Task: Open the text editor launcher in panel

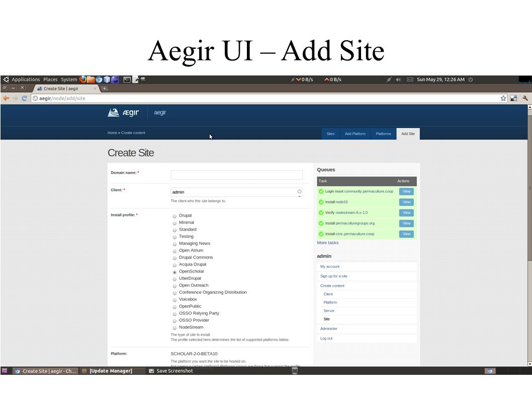Action: tap(135, 79)
